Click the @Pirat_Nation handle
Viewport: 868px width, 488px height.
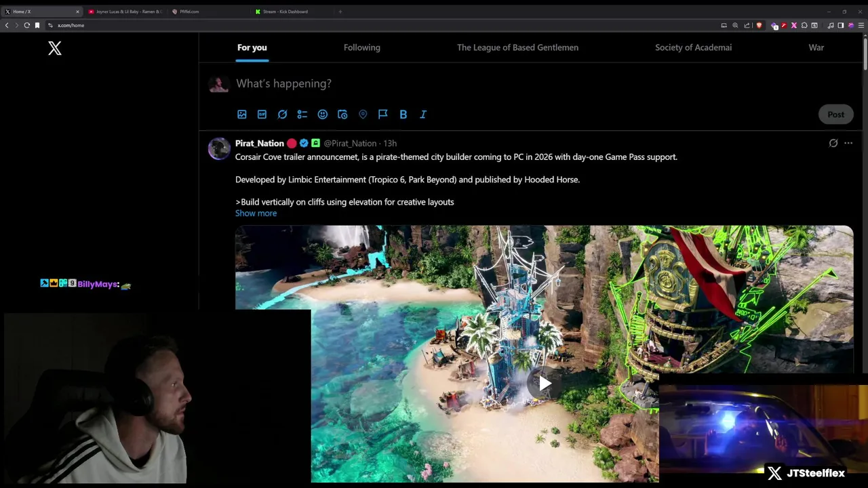tap(350, 143)
